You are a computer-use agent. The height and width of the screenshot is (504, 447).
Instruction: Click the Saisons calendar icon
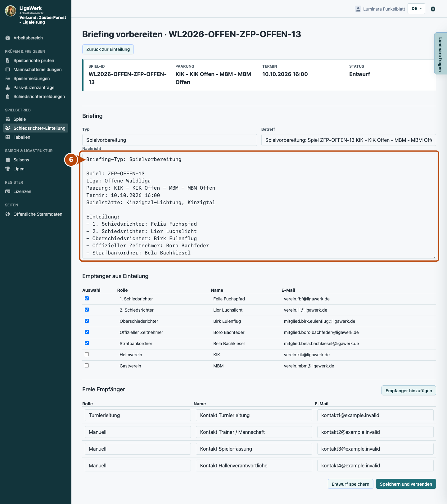pyautogui.click(x=8, y=160)
